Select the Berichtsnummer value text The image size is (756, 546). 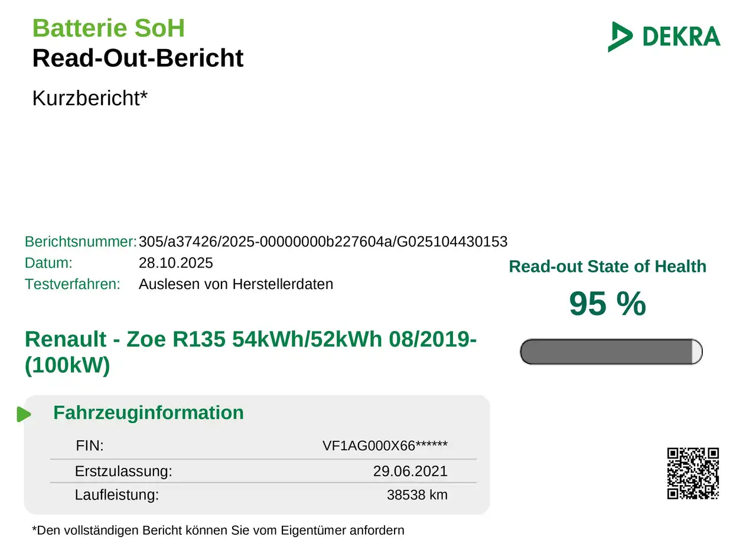click(323, 241)
